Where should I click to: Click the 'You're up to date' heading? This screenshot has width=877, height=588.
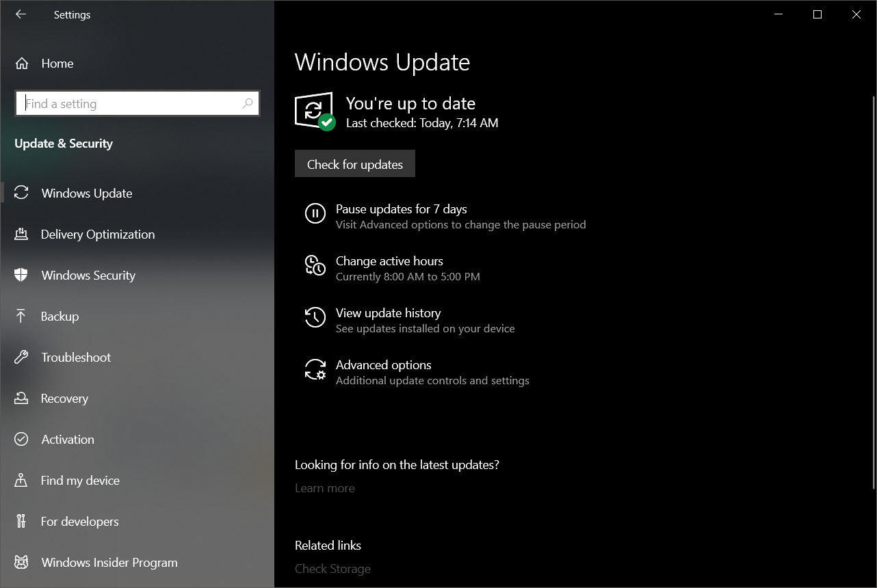410,103
